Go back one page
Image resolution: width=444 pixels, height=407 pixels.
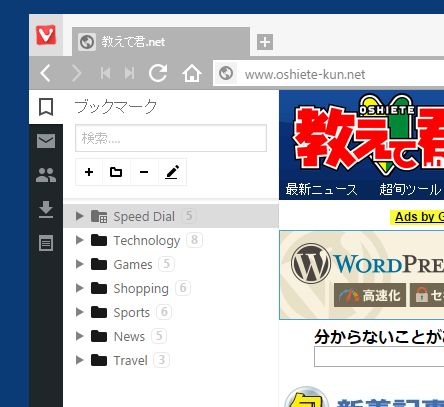click(x=45, y=73)
